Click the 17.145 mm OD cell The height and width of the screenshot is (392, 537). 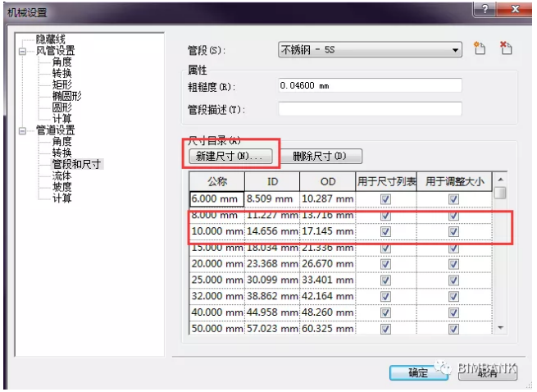tap(328, 231)
